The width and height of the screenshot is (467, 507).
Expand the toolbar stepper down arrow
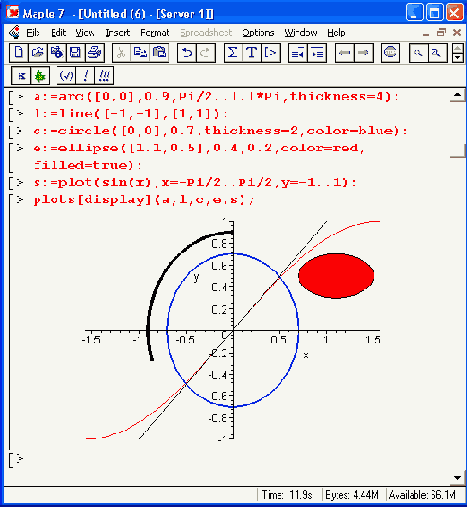(458, 58)
